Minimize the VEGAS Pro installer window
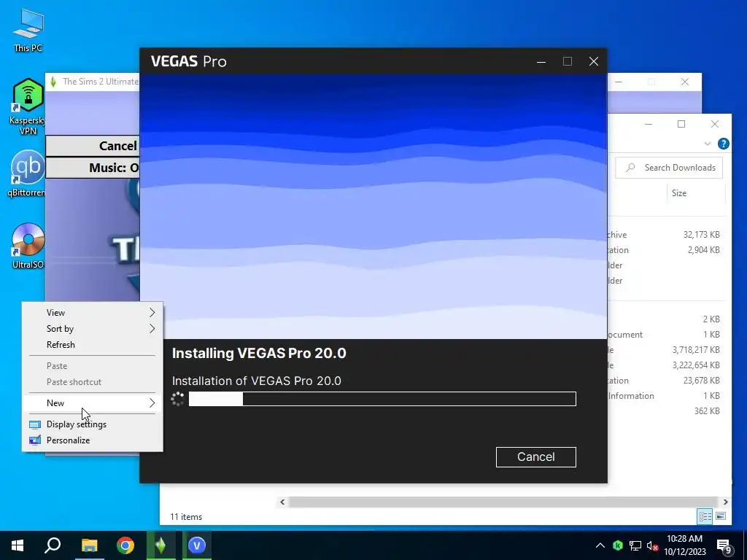Viewport: 747px width, 560px height. pyautogui.click(x=541, y=61)
